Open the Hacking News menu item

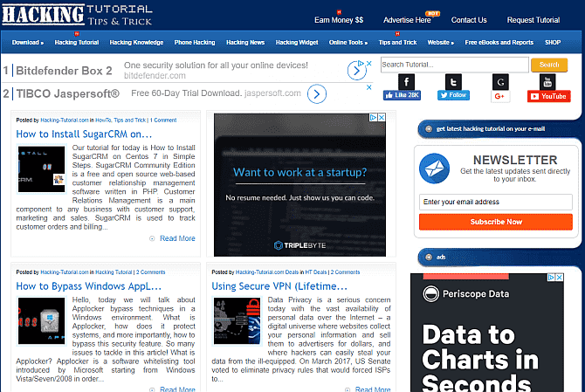pyautogui.click(x=245, y=43)
